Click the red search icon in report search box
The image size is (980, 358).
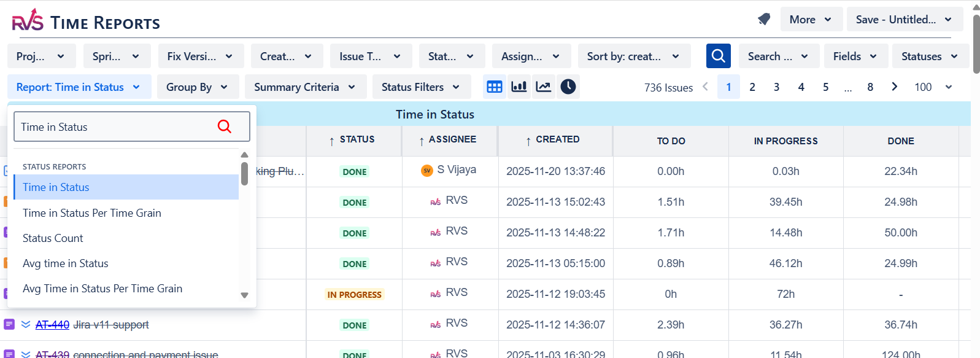point(225,126)
